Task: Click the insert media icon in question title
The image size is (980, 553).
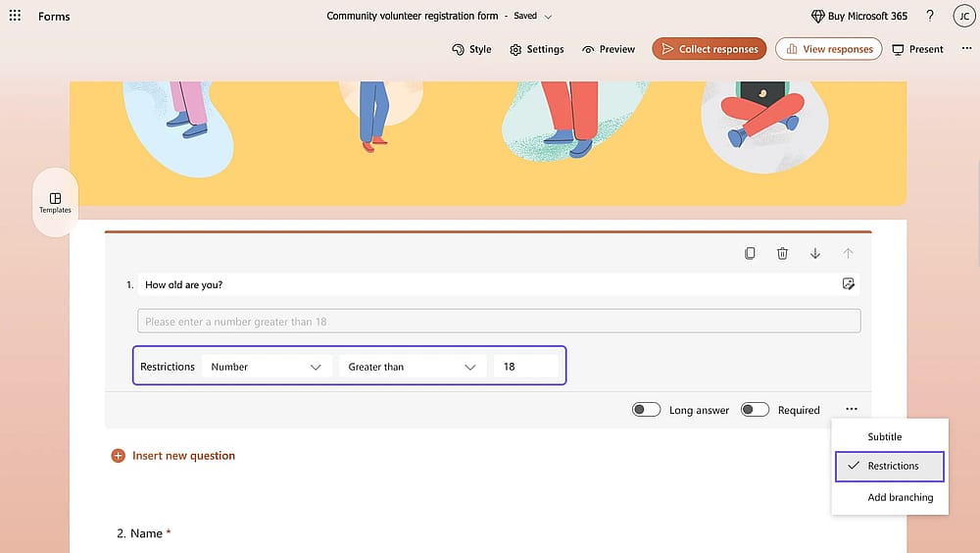Action: tap(848, 284)
